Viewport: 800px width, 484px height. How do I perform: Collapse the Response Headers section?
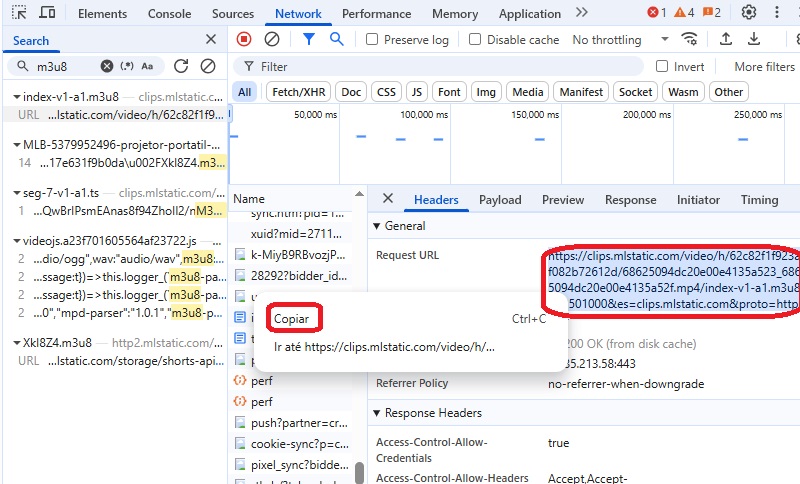click(377, 413)
